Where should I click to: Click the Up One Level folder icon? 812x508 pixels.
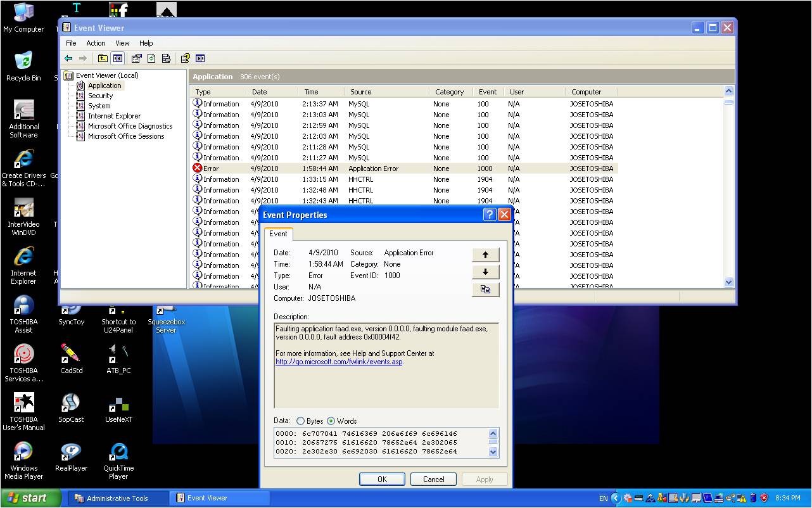pyautogui.click(x=103, y=58)
